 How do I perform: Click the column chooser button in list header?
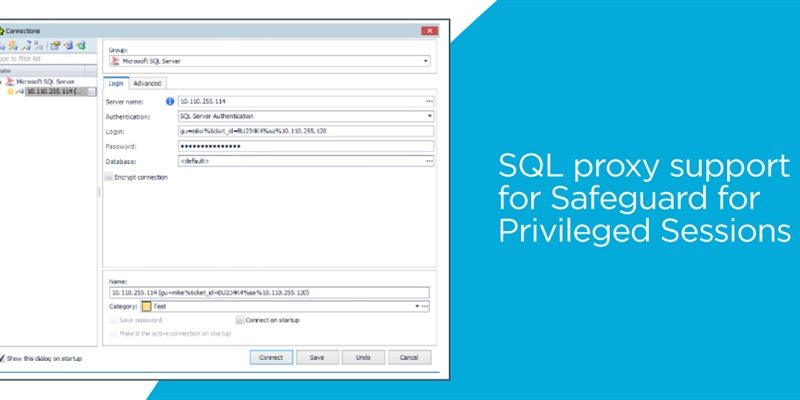point(91,71)
